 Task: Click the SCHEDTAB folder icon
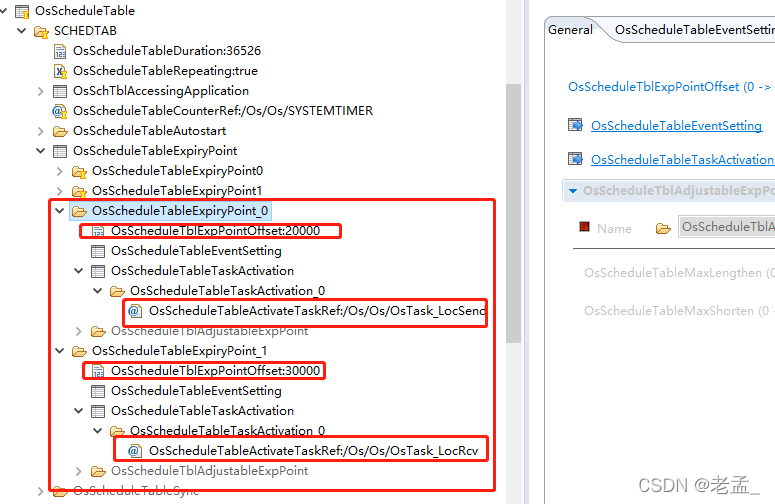(x=41, y=32)
